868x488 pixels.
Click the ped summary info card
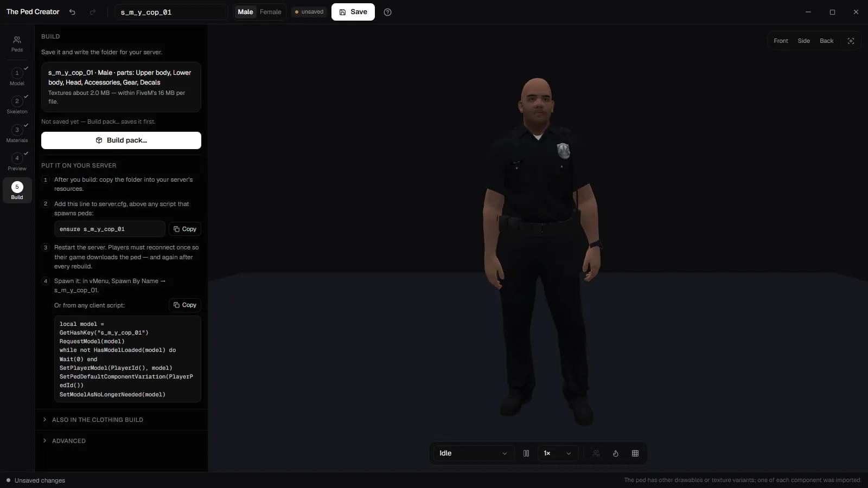[121, 87]
